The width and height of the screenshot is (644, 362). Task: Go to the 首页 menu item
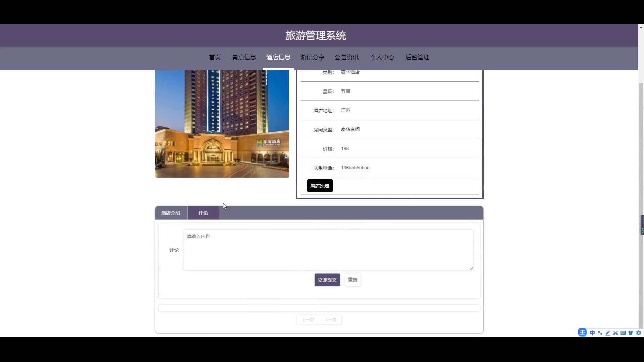click(x=215, y=57)
